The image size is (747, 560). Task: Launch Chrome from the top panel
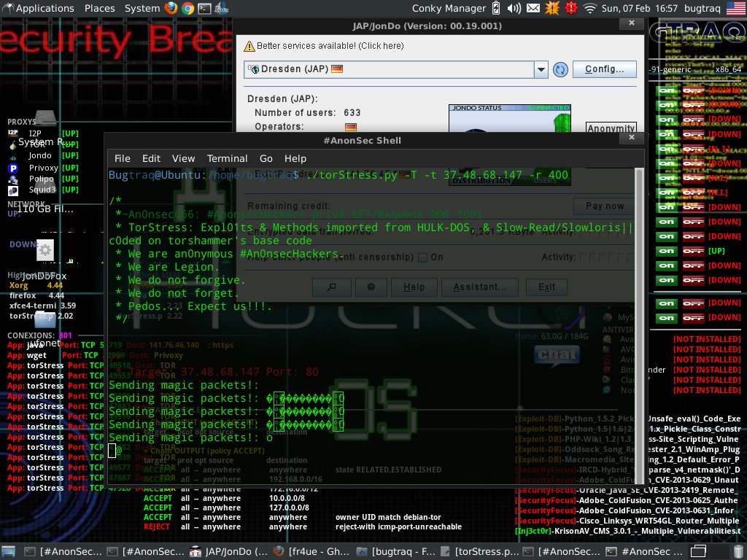coord(187,8)
